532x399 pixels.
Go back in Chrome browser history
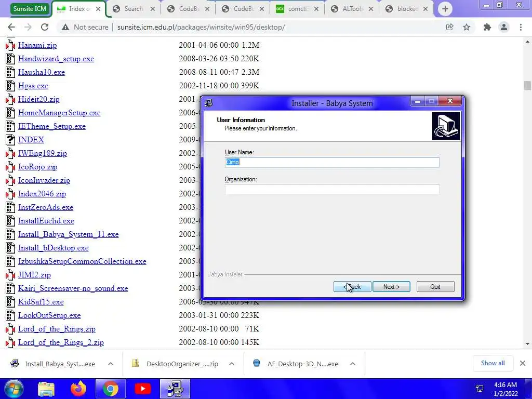tap(11, 27)
